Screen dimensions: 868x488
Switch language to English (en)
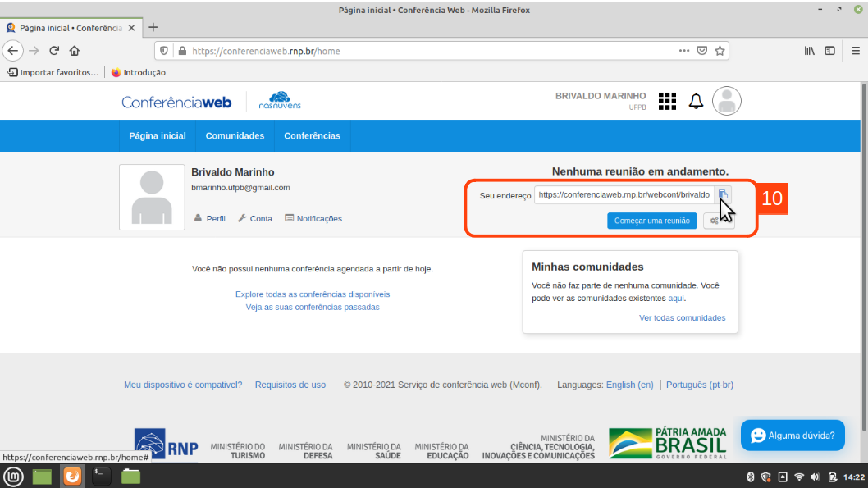click(629, 385)
